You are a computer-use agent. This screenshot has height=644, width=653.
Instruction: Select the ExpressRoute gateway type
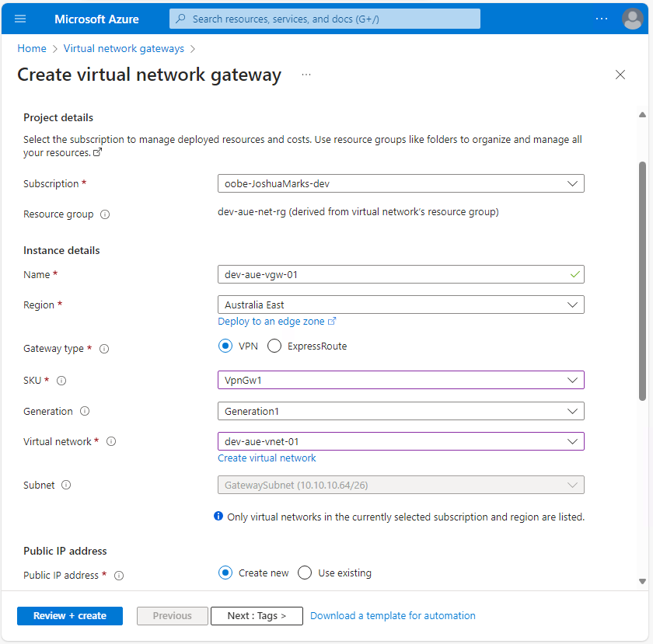coord(274,346)
